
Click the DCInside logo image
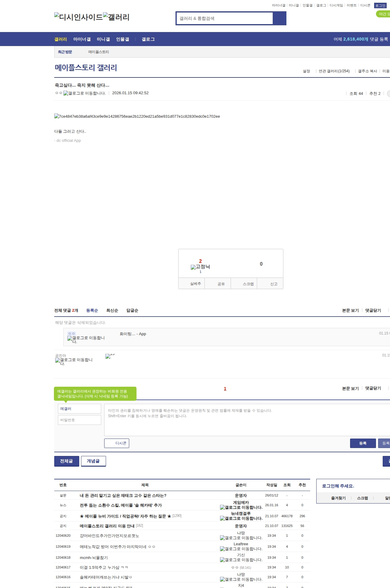(x=78, y=17)
